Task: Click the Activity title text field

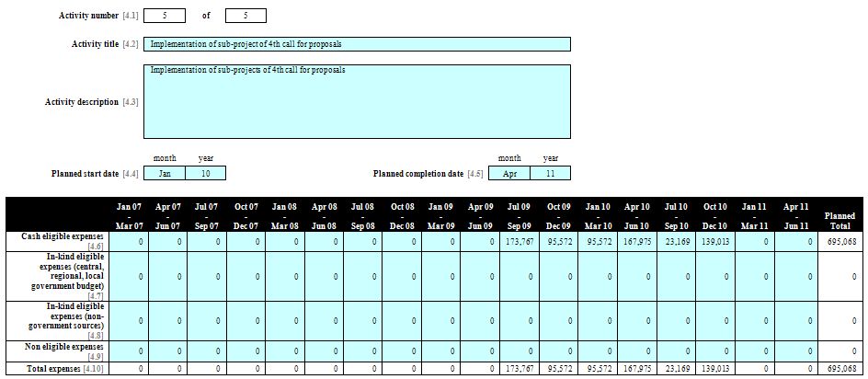Action: (x=357, y=44)
